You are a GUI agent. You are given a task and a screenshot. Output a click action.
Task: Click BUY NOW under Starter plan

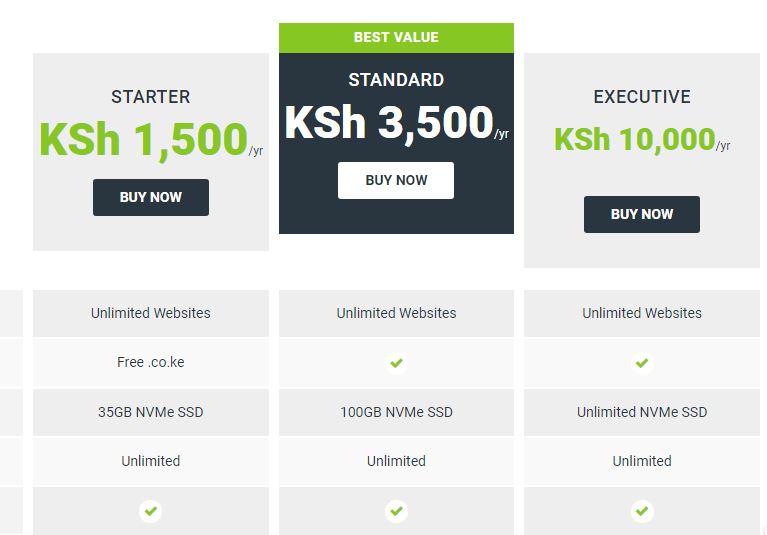click(151, 197)
